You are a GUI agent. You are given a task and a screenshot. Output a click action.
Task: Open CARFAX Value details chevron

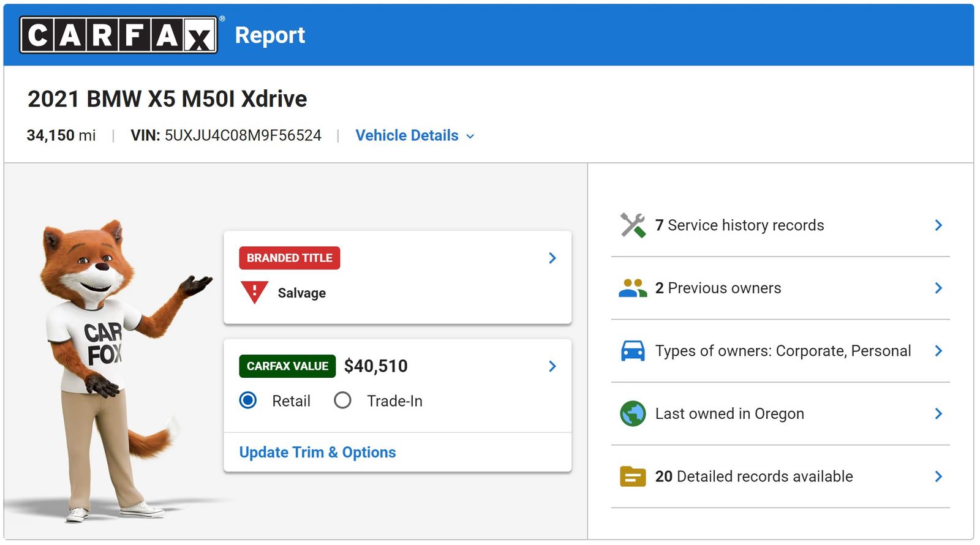point(552,366)
